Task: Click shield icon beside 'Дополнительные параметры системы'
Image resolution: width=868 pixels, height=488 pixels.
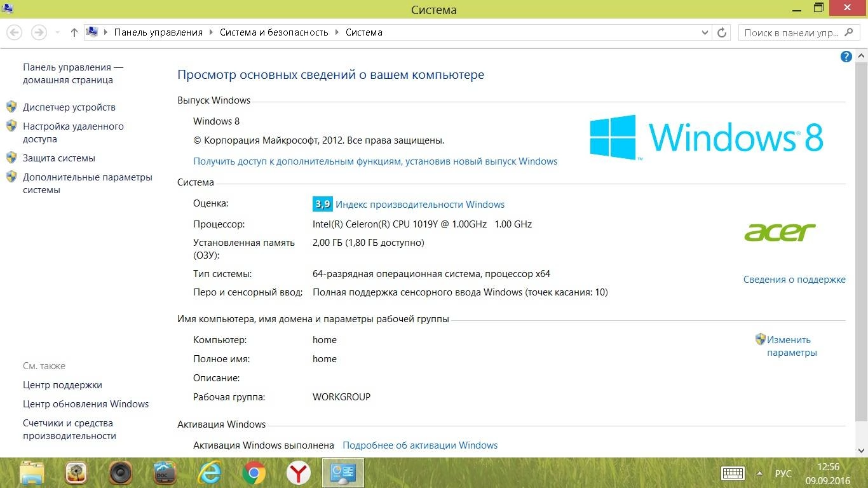Action: (x=11, y=177)
